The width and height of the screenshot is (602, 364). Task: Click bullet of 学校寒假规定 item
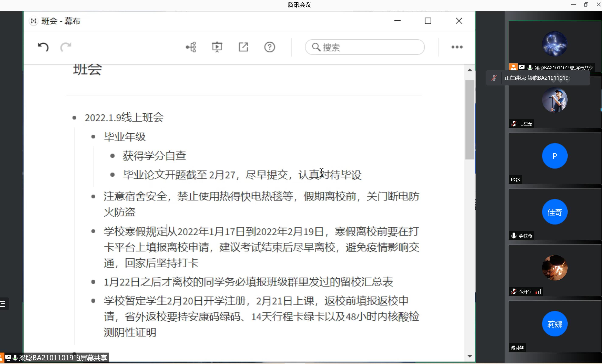[x=93, y=231]
